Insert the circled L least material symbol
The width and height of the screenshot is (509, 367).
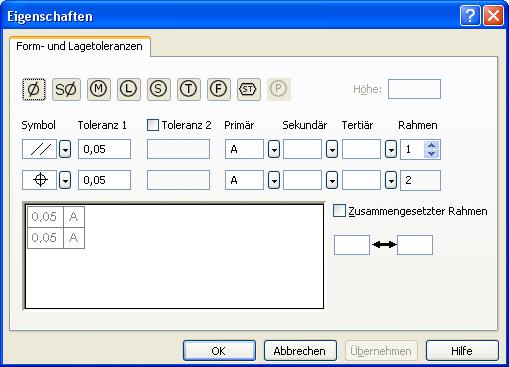tap(129, 89)
